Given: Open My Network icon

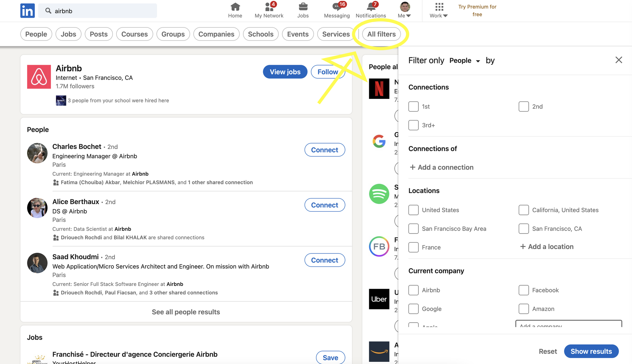Looking at the screenshot, I should 269,7.
